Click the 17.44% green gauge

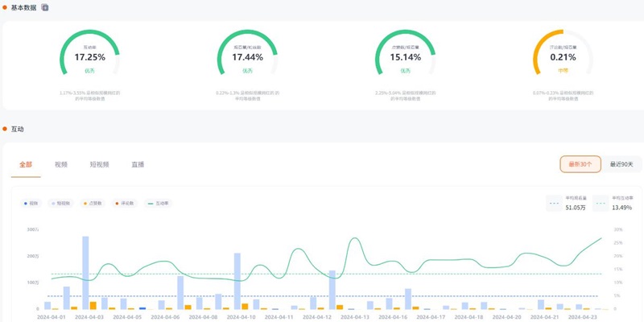[x=248, y=58]
